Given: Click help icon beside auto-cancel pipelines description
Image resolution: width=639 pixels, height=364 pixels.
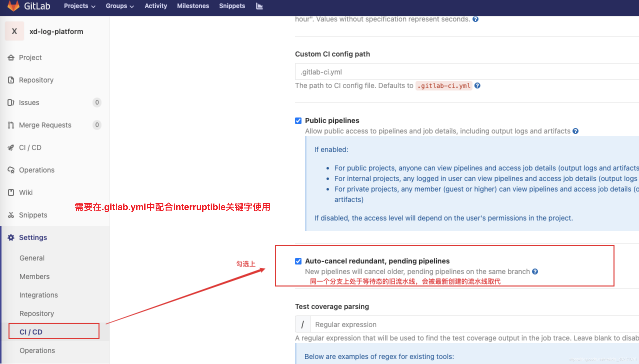Looking at the screenshot, I should point(535,271).
